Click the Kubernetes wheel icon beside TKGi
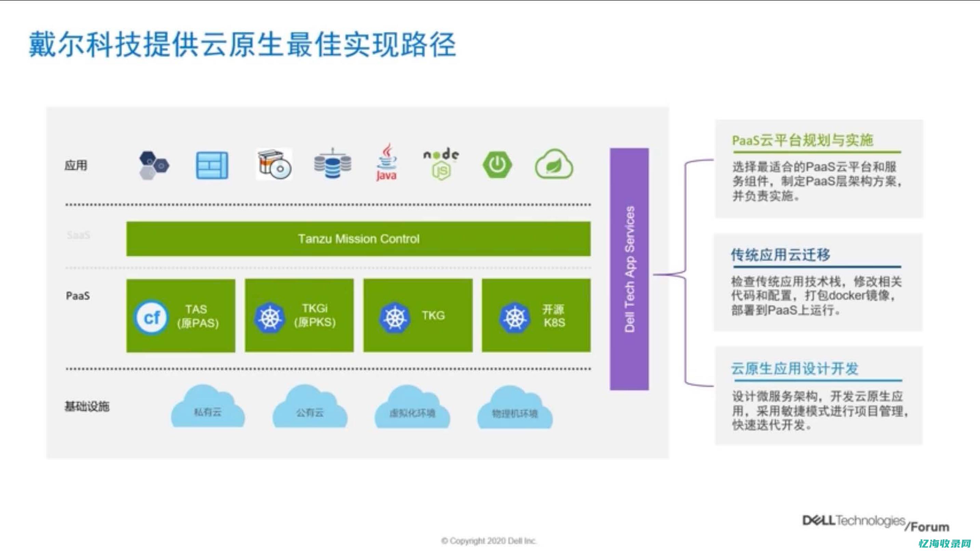The image size is (980, 551). click(270, 317)
